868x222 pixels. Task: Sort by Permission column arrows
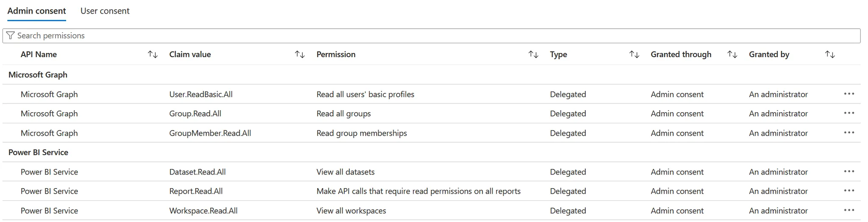click(533, 55)
